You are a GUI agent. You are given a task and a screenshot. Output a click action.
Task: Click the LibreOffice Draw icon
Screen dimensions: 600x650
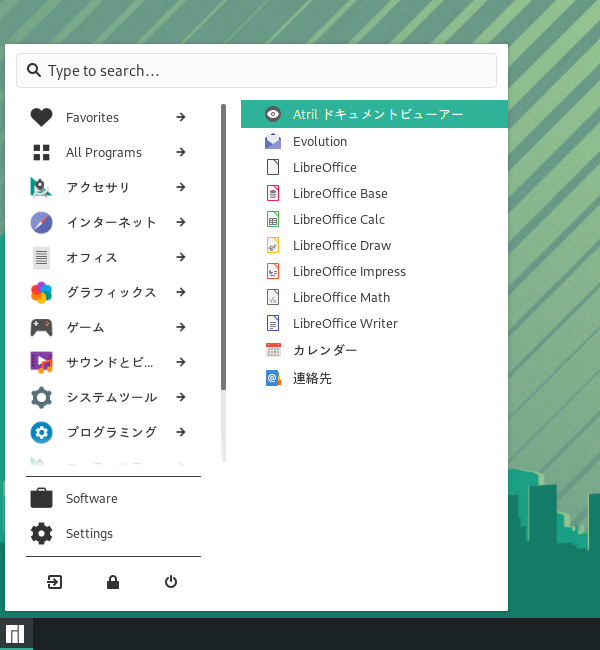coord(273,245)
